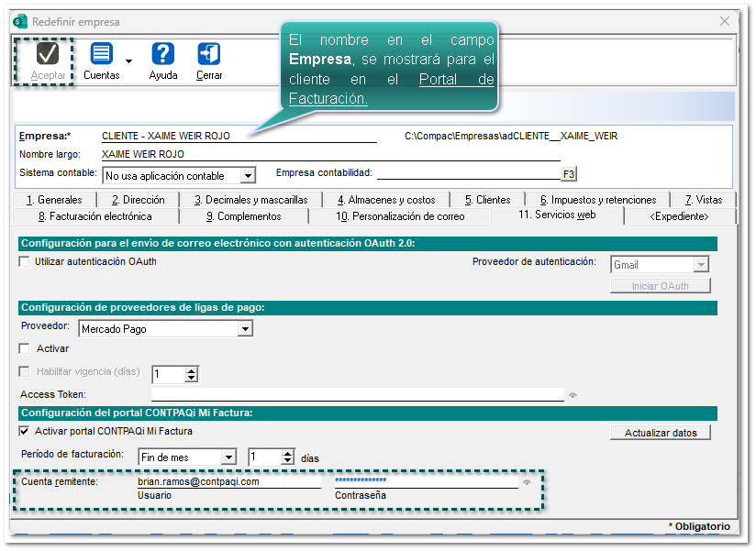Click the Ayuda help icon
The width and height of the screenshot is (756, 551).
point(163,54)
